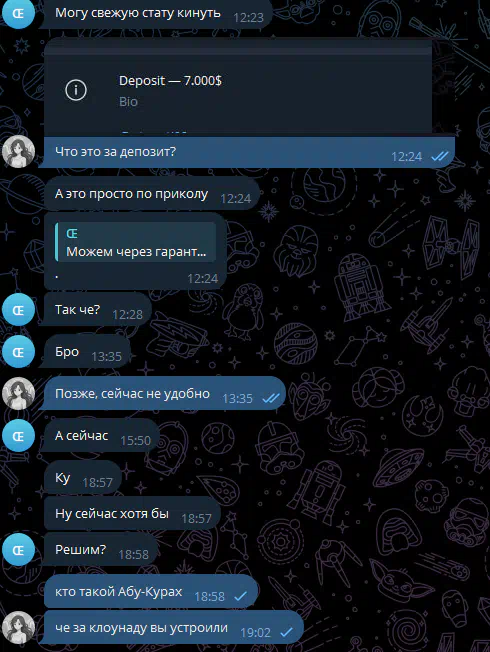Click the single checkmark at 19:02
This screenshot has width=490, height=652.
pos(287,632)
